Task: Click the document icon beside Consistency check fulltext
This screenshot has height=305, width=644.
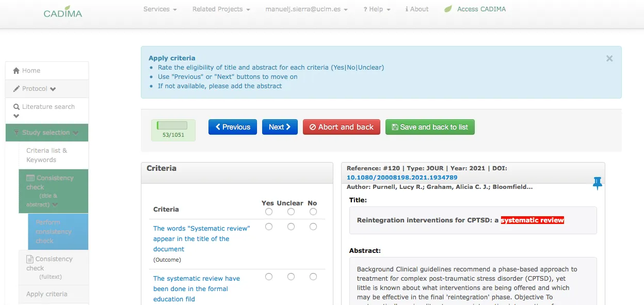Action: point(29,259)
